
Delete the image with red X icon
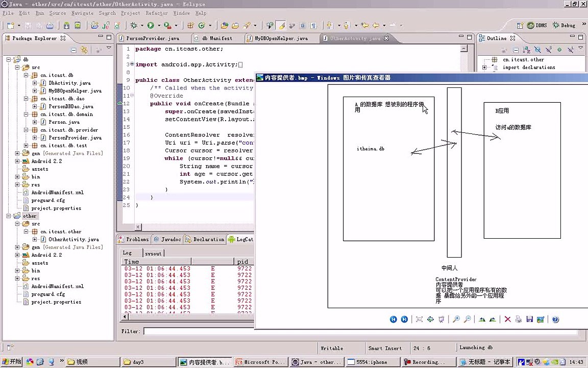507,319
